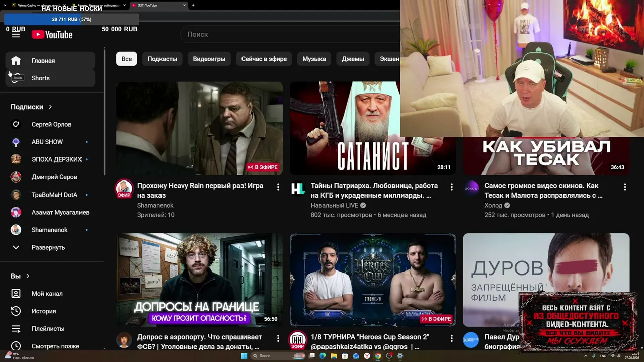Image resolution: width=644 pixels, height=362 pixels.
Task: Click the Плейлисты list icon
Action: click(x=16, y=329)
